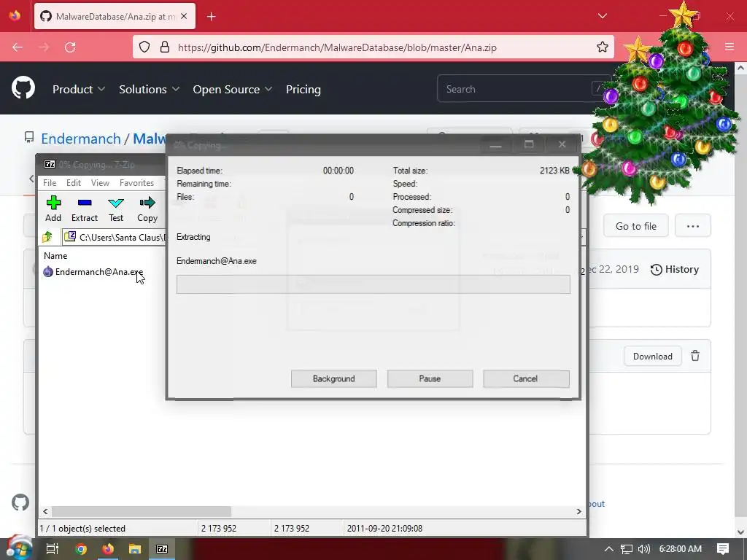Open the Windows Start button

[19, 548]
